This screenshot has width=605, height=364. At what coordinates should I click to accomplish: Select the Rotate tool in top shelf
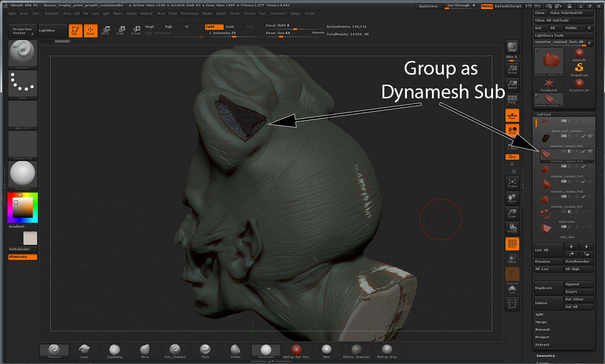[136, 31]
